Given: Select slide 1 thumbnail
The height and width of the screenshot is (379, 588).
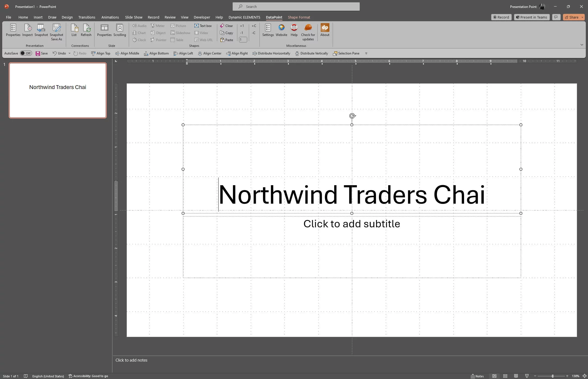Looking at the screenshot, I should click(x=58, y=90).
